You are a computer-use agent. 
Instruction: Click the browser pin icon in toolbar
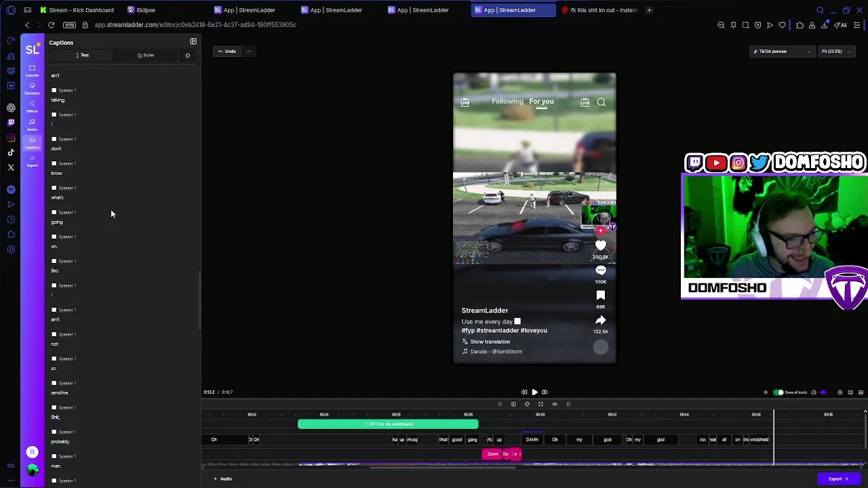coord(733,25)
